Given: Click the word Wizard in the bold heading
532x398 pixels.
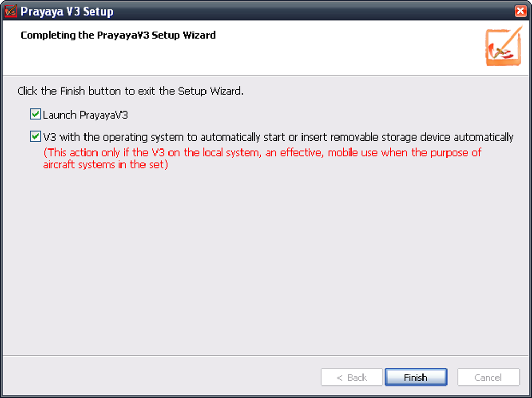Looking at the screenshot, I should (200, 35).
